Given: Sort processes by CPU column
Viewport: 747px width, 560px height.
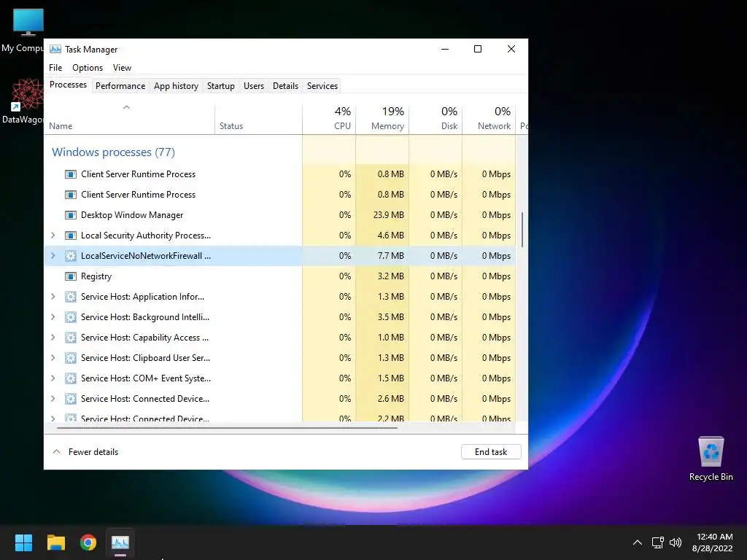Looking at the screenshot, I should [x=329, y=119].
